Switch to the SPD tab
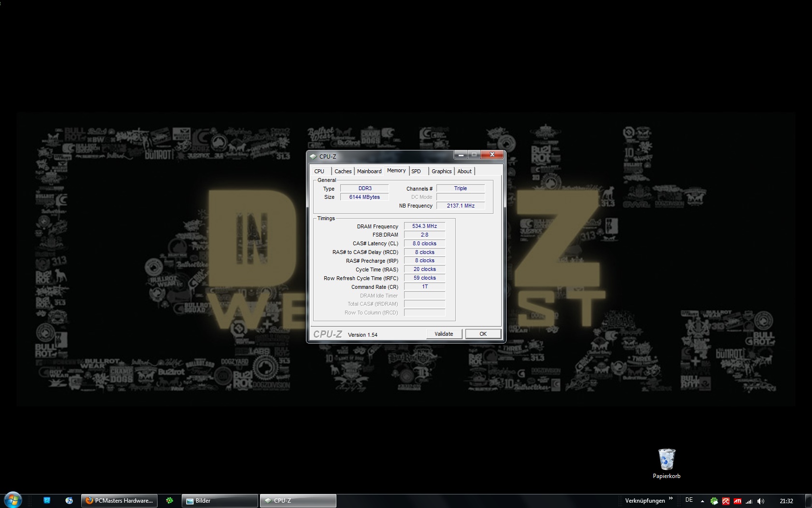 [x=416, y=171]
